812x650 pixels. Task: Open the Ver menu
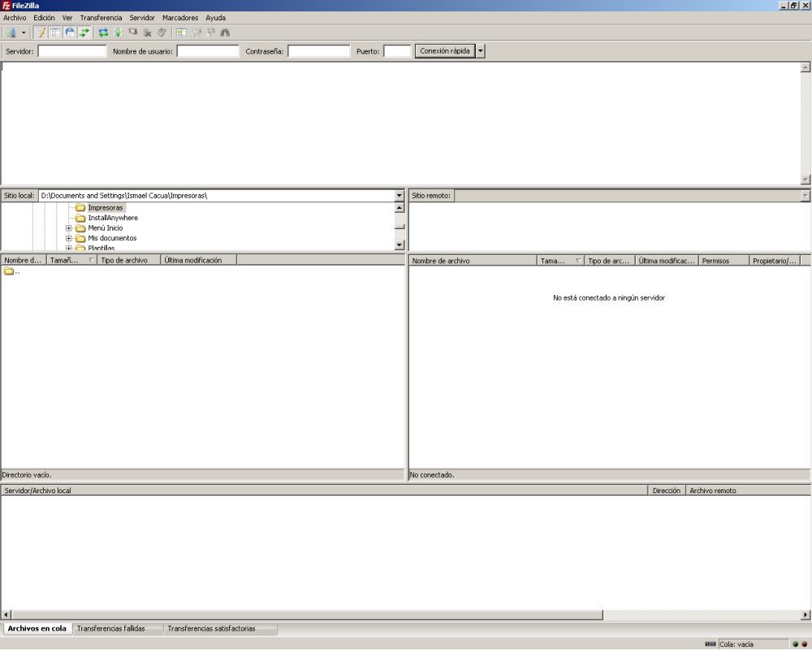tap(67, 18)
